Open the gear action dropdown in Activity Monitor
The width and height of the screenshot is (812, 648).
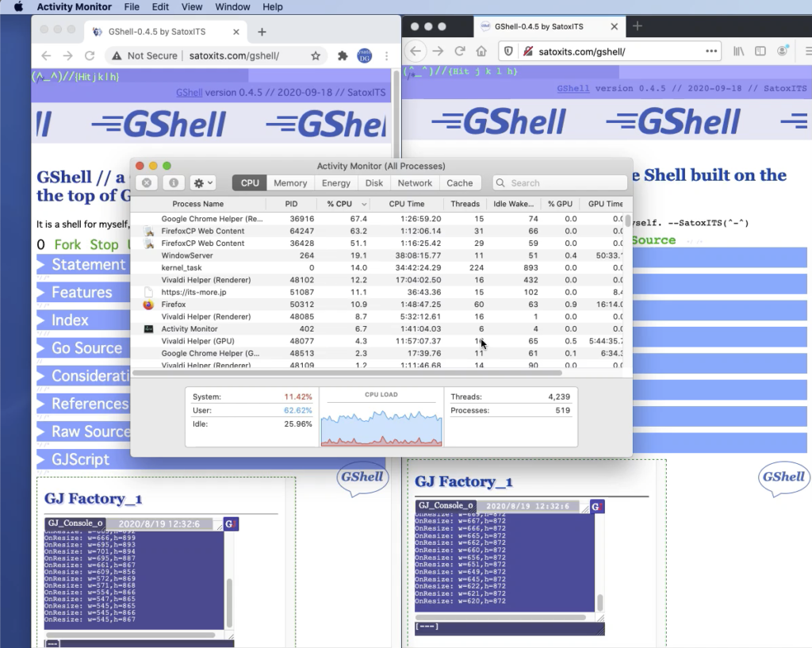[201, 183]
